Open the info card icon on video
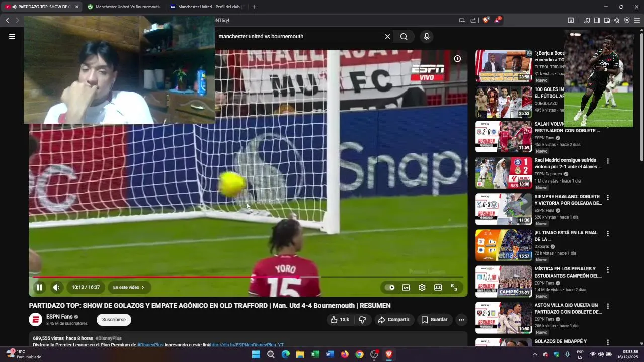 457,59
